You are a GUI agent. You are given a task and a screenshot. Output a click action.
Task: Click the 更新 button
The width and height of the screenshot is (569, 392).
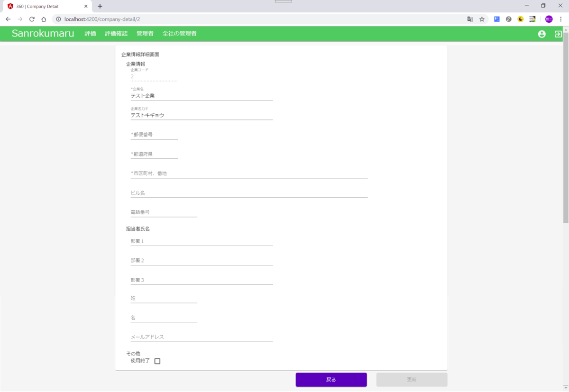pyautogui.click(x=412, y=380)
